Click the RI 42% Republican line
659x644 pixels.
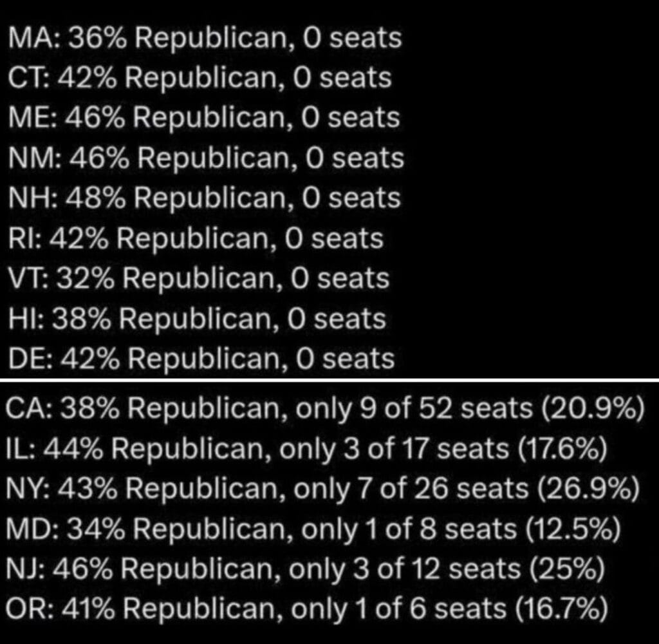pos(196,239)
